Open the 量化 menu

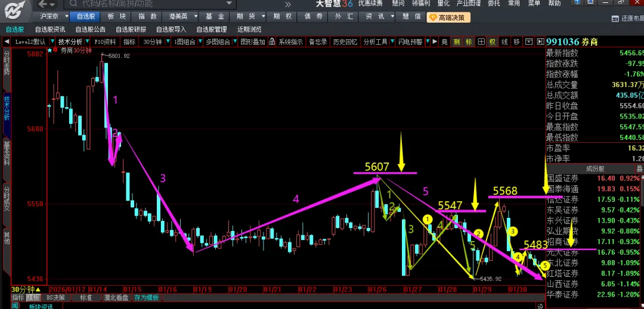pos(443,4)
